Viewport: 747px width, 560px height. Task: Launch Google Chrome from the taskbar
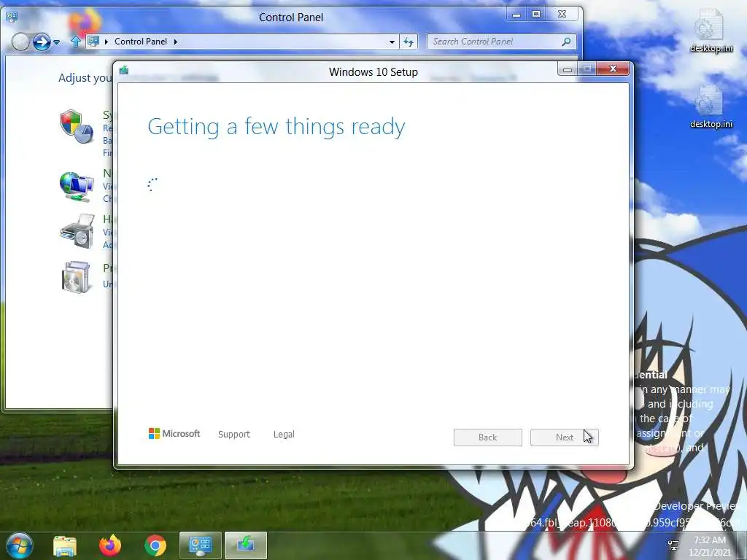pos(155,545)
